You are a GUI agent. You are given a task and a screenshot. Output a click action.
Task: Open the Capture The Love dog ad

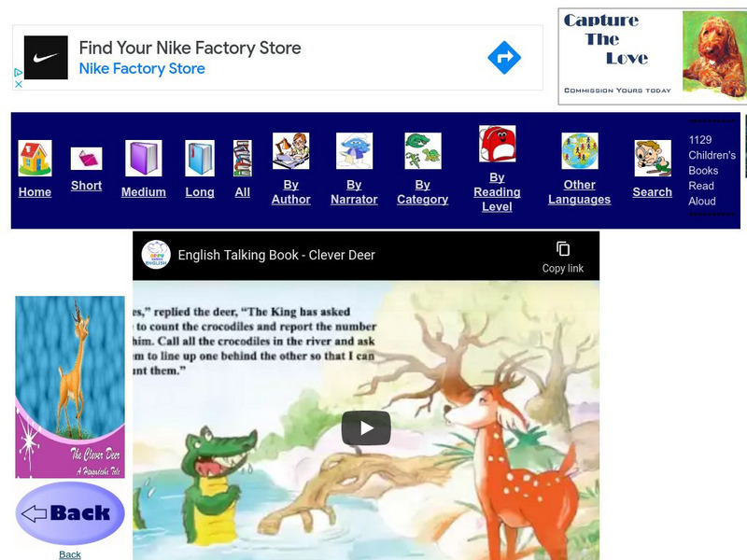tap(652, 56)
